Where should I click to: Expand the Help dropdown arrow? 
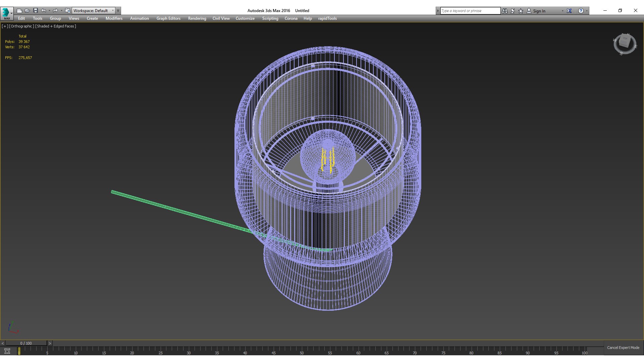[587, 11]
